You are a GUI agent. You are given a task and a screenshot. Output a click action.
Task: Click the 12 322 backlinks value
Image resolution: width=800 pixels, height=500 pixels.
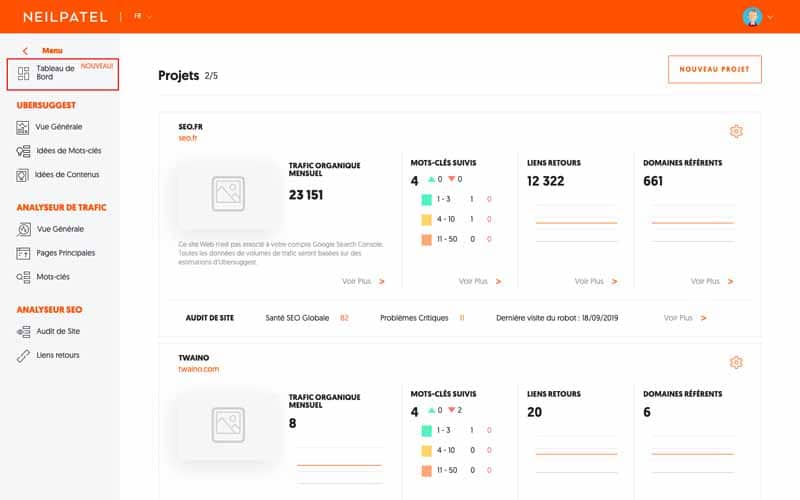(545, 181)
